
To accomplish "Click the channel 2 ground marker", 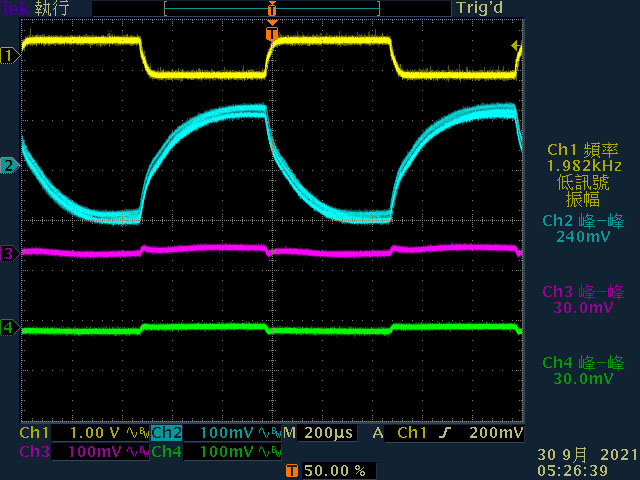I will [x=10, y=165].
